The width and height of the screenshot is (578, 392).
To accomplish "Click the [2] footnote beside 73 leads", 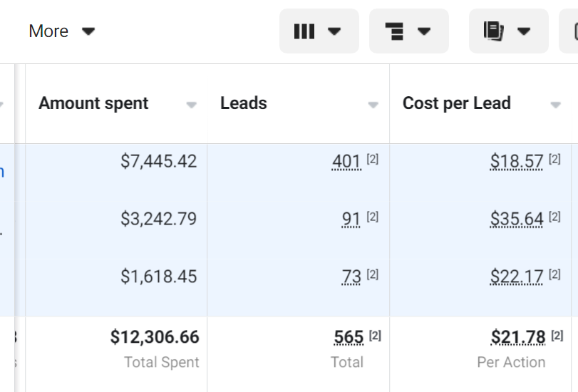I will 372,274.
